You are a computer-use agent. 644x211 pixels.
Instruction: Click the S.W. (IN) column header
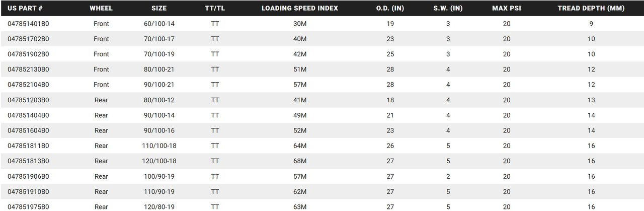point(448,9)
